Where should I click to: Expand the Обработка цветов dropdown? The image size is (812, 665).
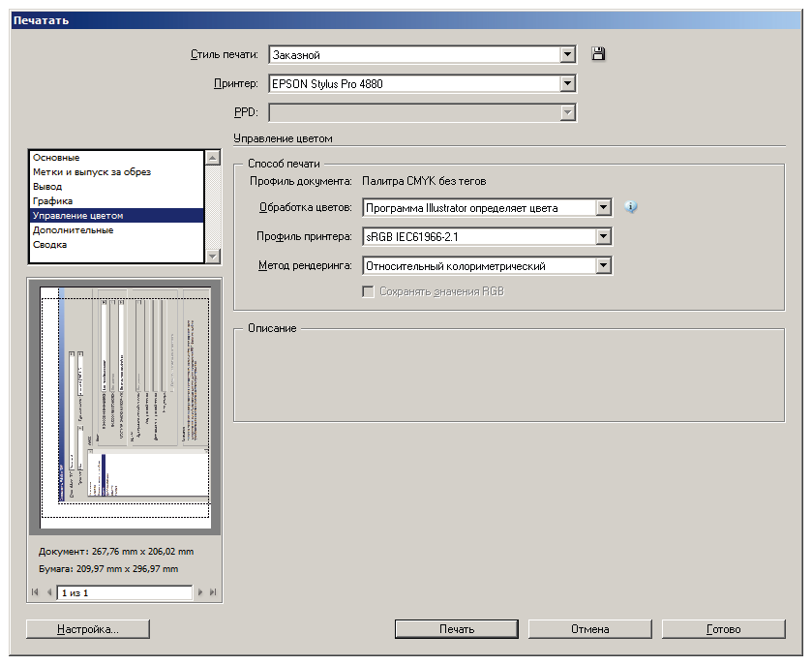(604, 207)
